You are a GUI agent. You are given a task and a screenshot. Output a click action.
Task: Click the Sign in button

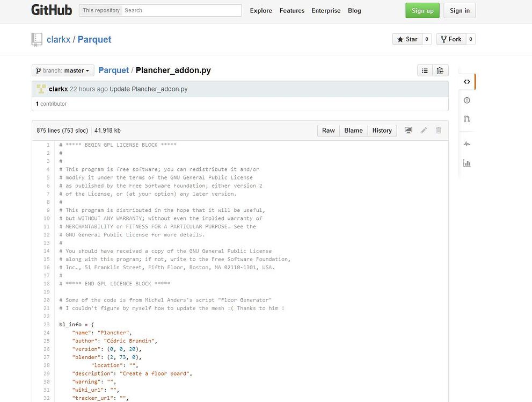pos(460,11)
